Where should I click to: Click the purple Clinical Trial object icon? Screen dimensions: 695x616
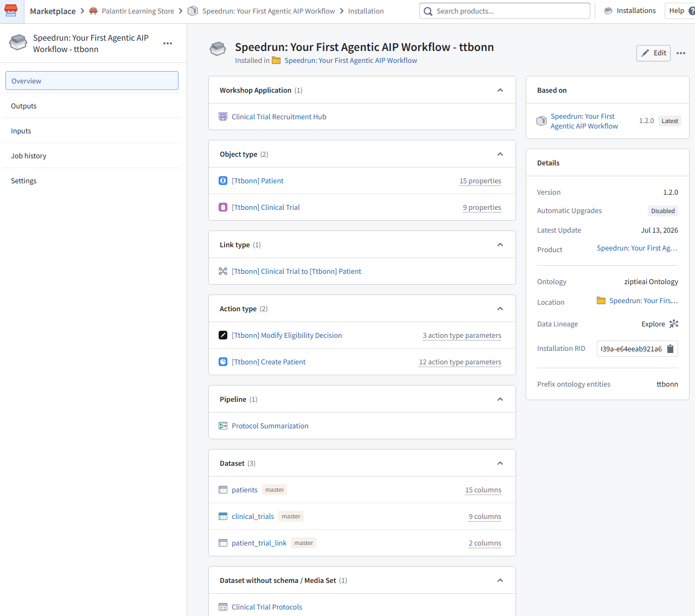click(x=223, y=207)
